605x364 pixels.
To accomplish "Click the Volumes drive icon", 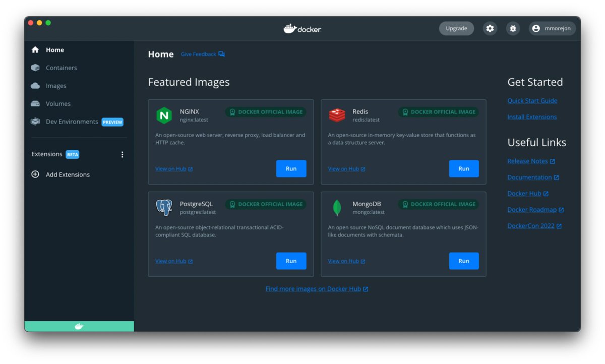I will (35, 104).
